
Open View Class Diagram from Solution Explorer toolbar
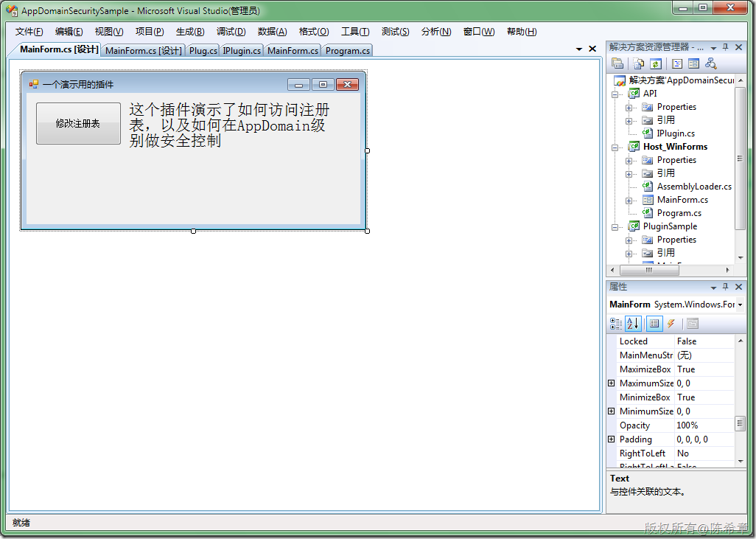(710, 63)
